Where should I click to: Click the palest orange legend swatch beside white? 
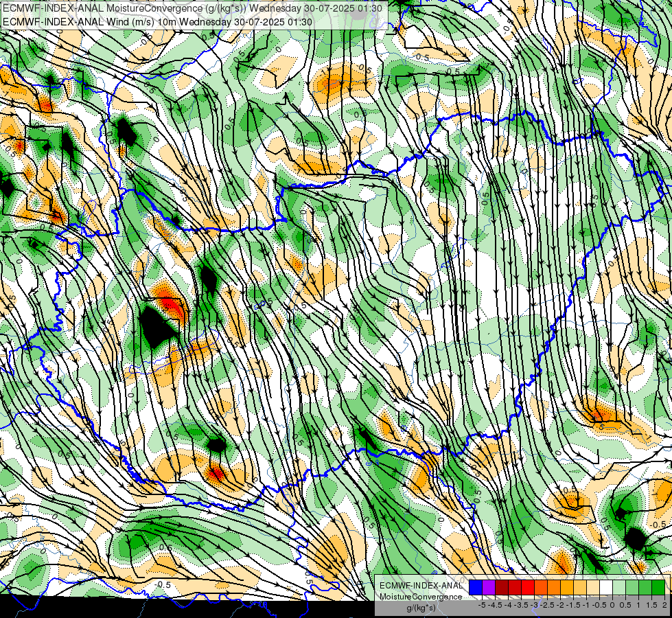(593, 587)
